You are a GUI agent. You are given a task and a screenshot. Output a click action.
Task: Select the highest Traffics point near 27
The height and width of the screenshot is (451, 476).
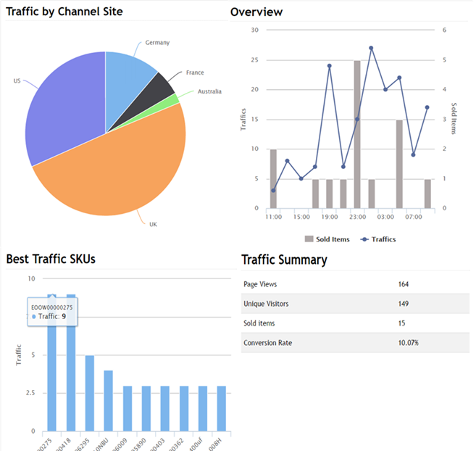coord(371,48)
